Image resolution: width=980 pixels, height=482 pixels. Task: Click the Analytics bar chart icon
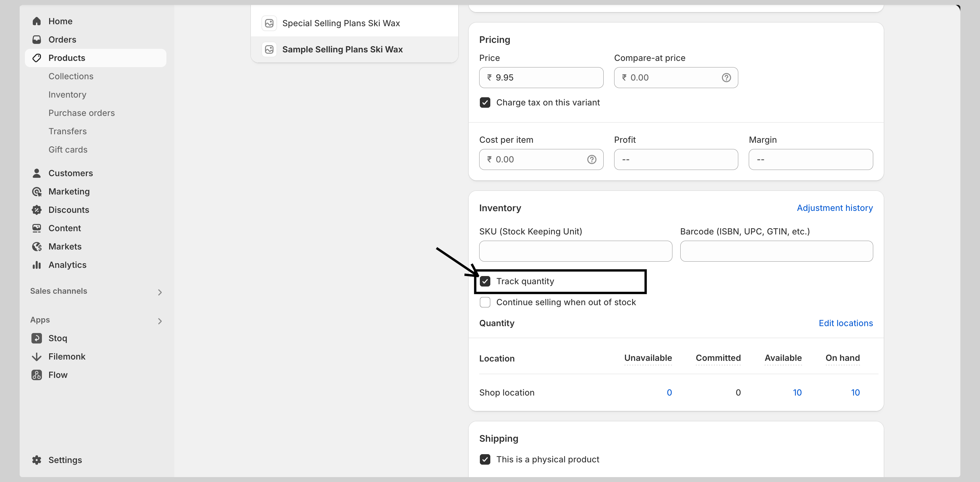(x=37, y=265)
